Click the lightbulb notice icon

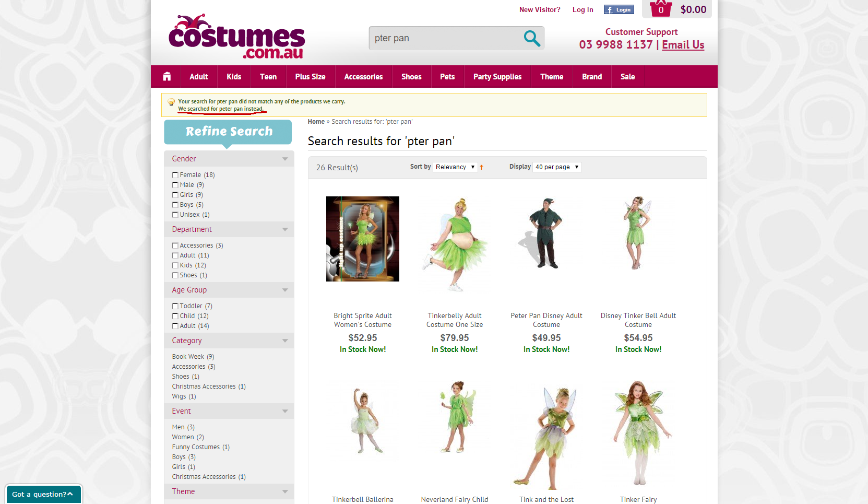[171, 102]
